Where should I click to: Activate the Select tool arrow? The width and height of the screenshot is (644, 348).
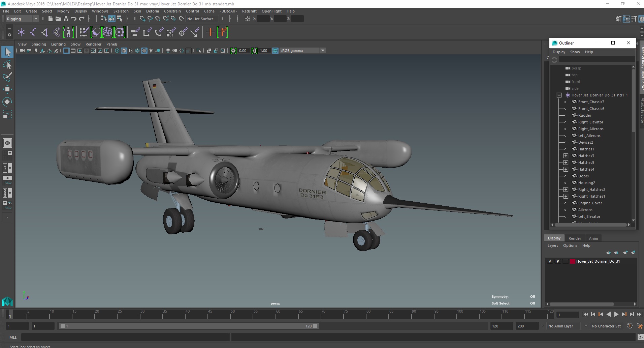7,52
